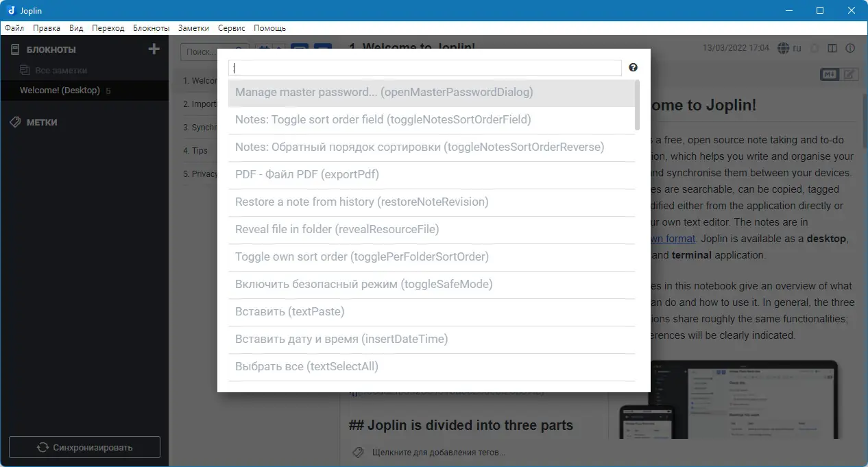Open the Вид menu
The image size is (868, 467).
click(x=76, y=28)
